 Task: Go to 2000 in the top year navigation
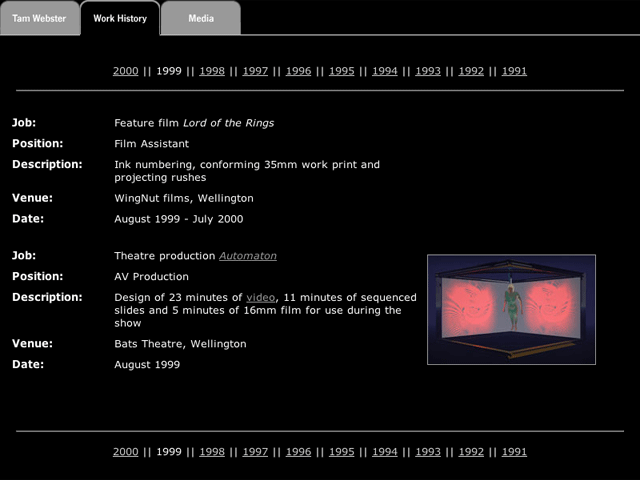[125, 71]
